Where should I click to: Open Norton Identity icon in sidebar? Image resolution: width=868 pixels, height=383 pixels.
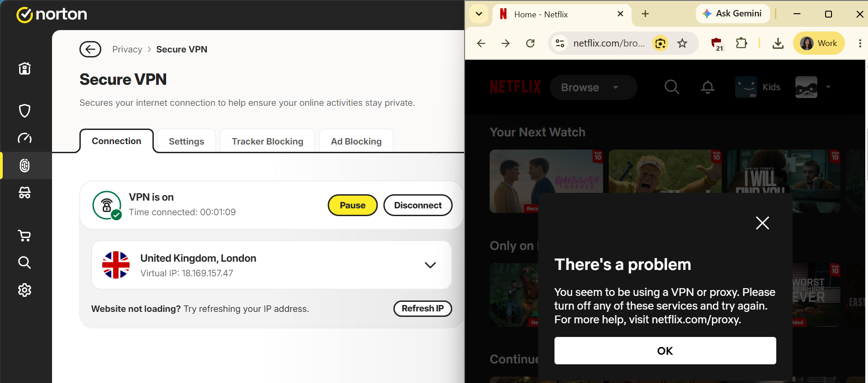(x=25, y=193)
